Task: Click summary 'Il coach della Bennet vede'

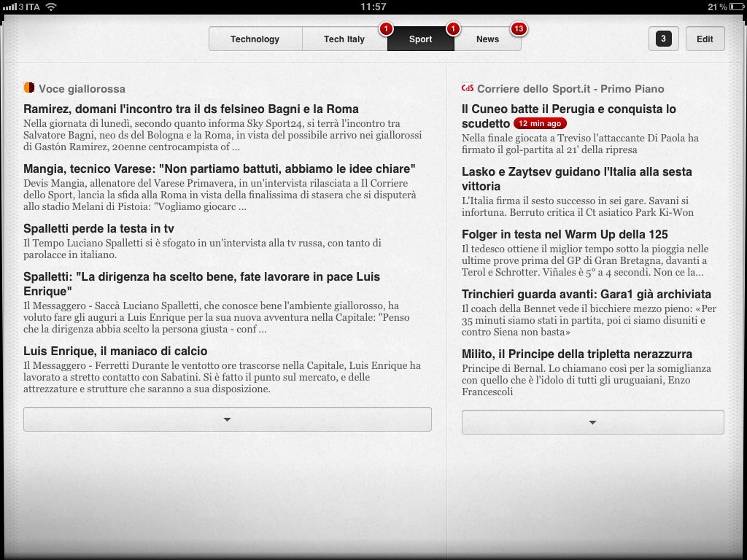Action: [x=589, y=321]
